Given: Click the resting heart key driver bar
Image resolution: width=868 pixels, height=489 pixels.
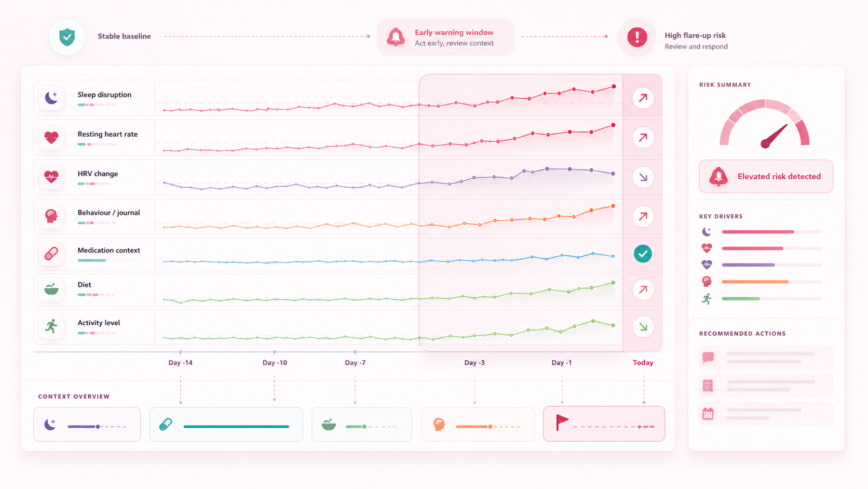Looking at the screenshot, I should pos(771,248).
